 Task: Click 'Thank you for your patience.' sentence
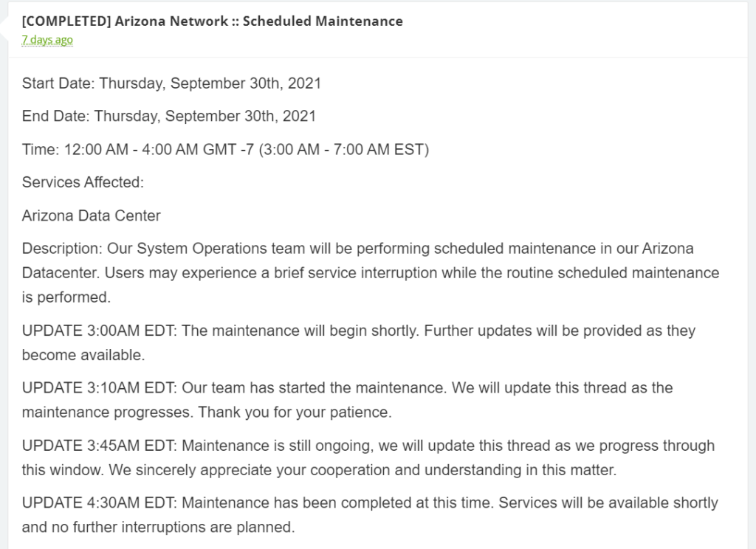click(x=295, y=412)
